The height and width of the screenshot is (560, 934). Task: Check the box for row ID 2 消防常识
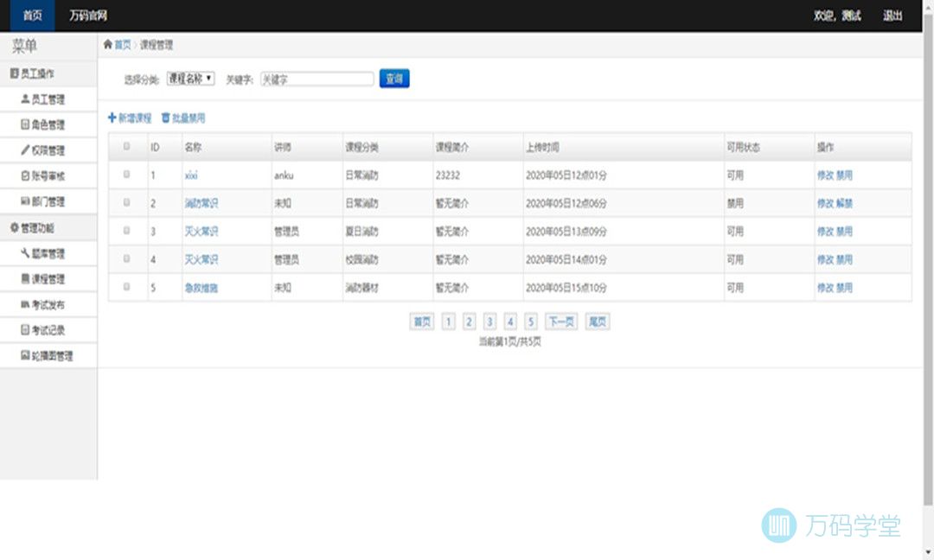(126, 202)
